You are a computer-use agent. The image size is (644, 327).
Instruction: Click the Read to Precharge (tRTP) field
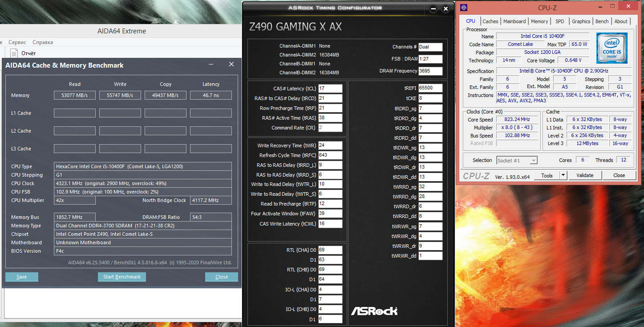[331, 204]
